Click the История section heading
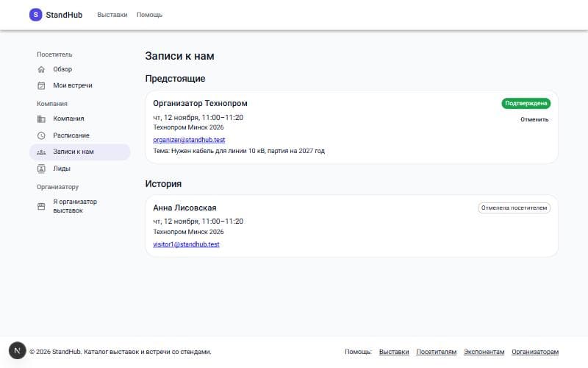The width and height of the screenshot is (588, 368). tap(163, 183)
